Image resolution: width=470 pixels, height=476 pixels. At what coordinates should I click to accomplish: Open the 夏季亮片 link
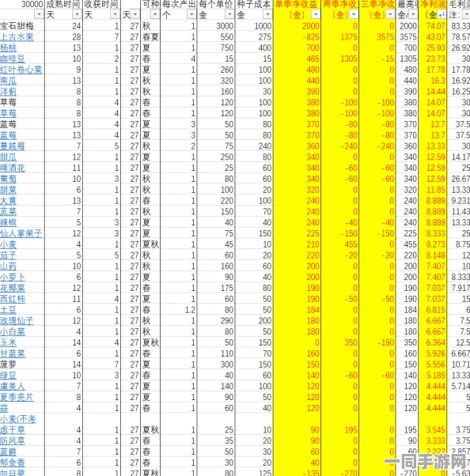click(17, 397)
